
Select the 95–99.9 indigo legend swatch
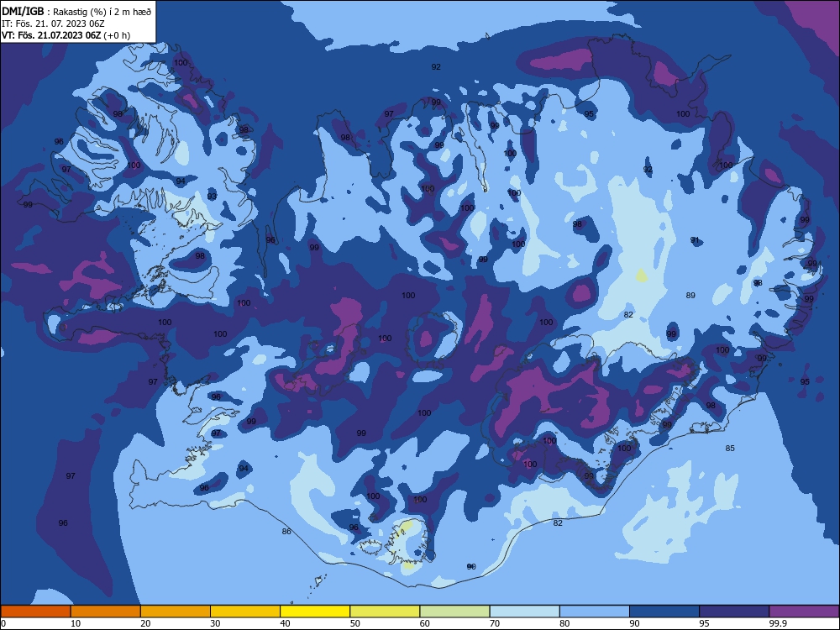coord(734,612)
